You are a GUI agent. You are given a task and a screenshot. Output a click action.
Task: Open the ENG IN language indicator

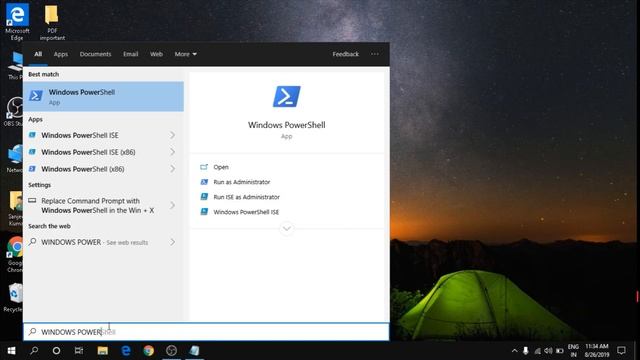click(573, 351)
